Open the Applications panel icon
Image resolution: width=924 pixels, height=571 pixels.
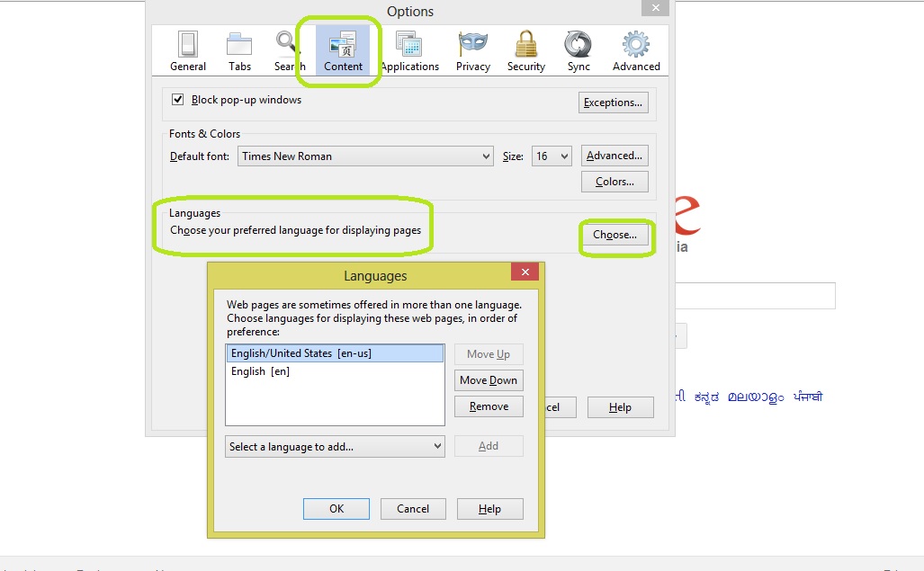409,49
